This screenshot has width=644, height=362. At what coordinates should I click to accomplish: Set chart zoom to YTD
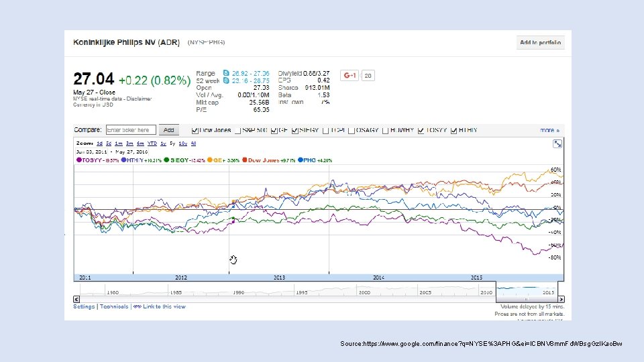tap(152, 143)
